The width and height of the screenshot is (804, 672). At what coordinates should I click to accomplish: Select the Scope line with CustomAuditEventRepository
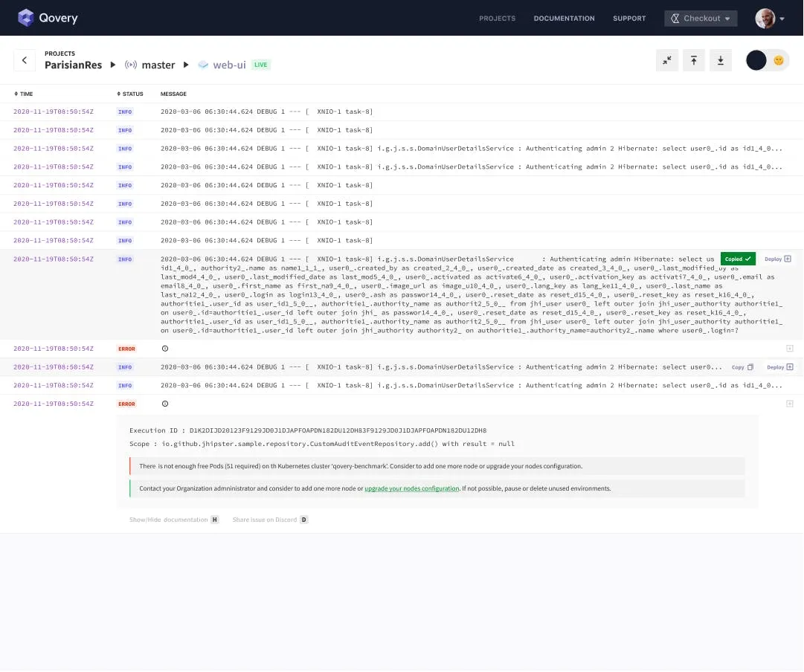tap(321, 445)
